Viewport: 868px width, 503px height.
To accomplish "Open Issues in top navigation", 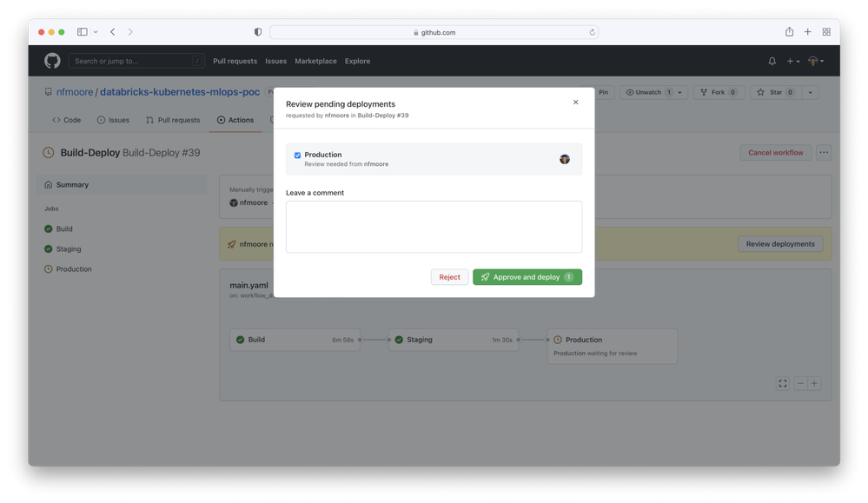I will click(275, 61).
